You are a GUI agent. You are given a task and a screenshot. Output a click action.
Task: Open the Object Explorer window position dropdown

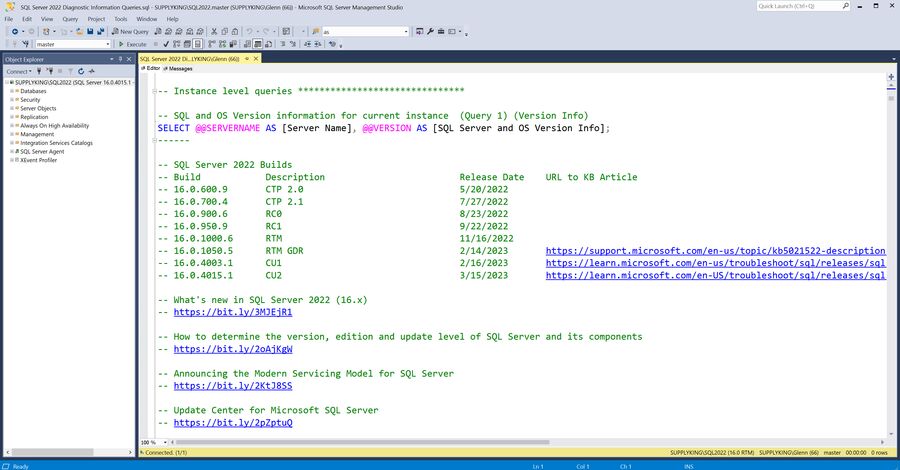pyautogui.click(x=112, y=59)
